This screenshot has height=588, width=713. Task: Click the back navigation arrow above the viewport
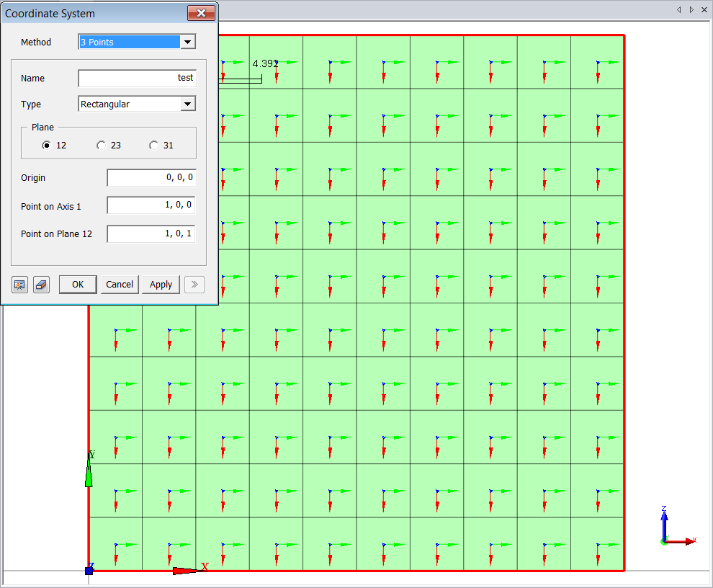(678, 9)
